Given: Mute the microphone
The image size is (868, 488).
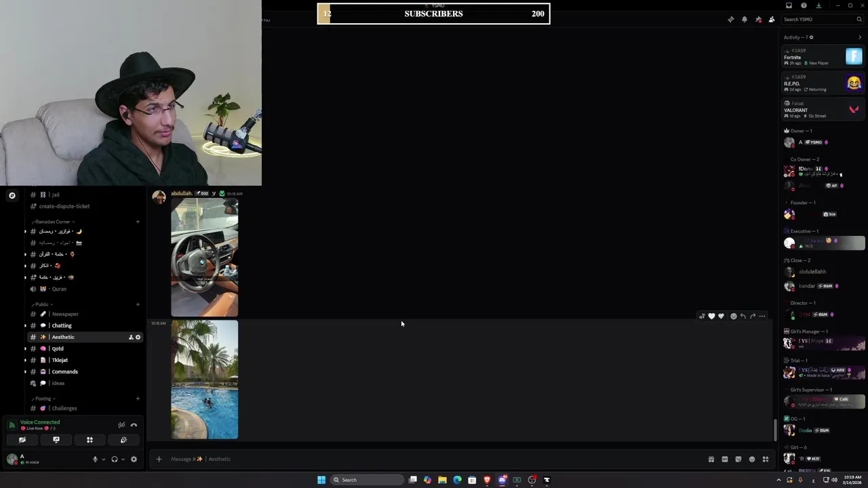Looking at the screenshot, I should [96, 459].
